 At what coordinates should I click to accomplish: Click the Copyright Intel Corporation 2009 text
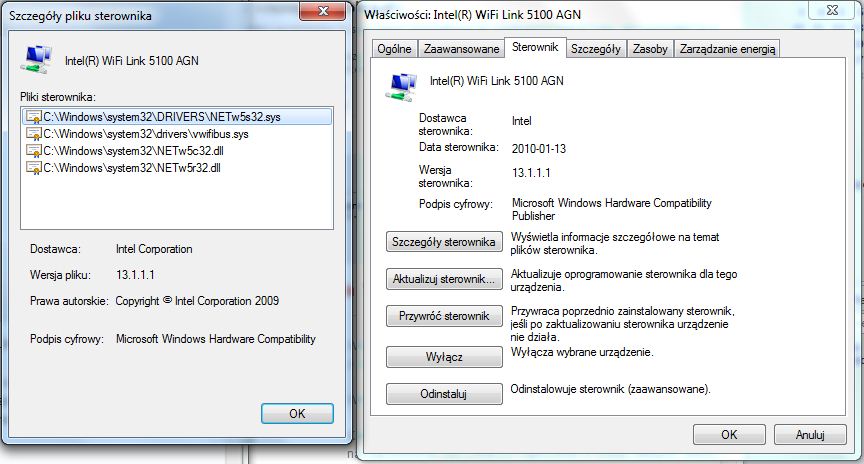[197, 301]
